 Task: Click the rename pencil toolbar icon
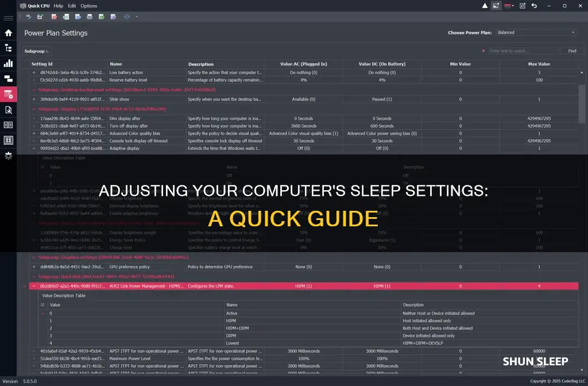click(29, 17)
